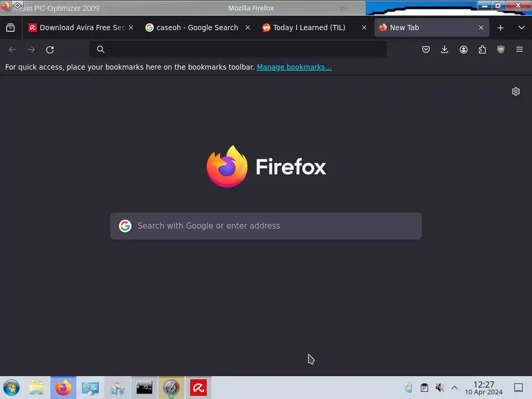This screenshot has height=399, width=532.
Task: Close the Download Avira Free Security tab
Action: tap(131, 28)
